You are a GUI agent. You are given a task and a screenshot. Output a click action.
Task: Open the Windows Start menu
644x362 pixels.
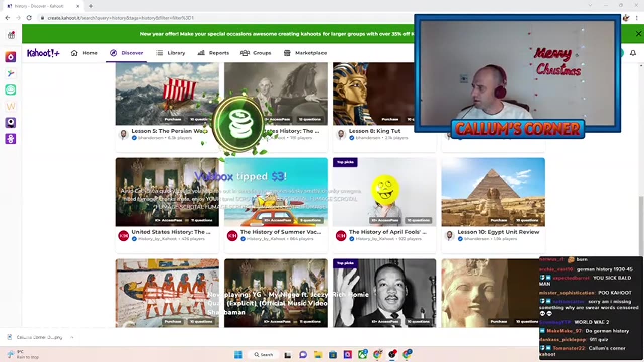[238, 354]
